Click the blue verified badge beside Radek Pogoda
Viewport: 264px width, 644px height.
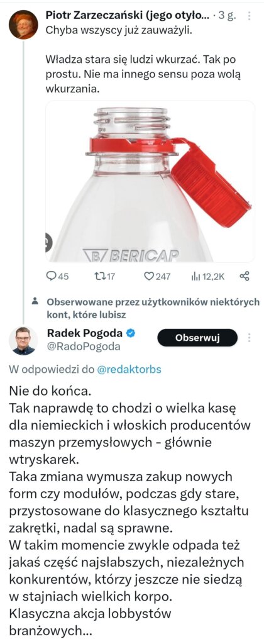click(131, 333)
